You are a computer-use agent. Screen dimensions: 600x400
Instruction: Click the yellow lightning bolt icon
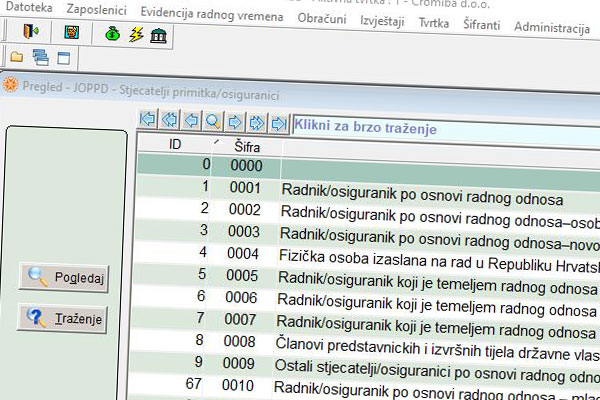coord(136,35)
